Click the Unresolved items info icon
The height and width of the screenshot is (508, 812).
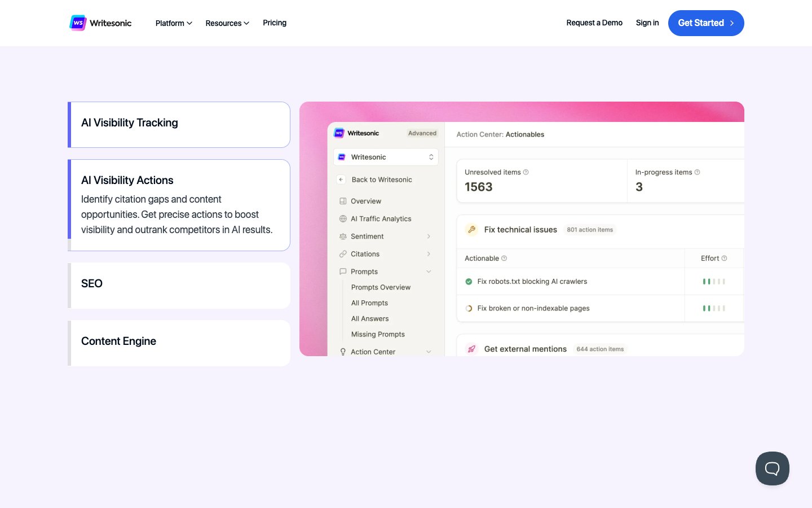coord(526,172)
